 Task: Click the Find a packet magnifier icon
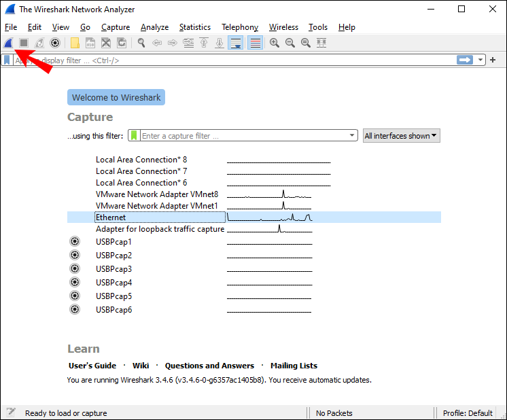(x=141, y=43)
